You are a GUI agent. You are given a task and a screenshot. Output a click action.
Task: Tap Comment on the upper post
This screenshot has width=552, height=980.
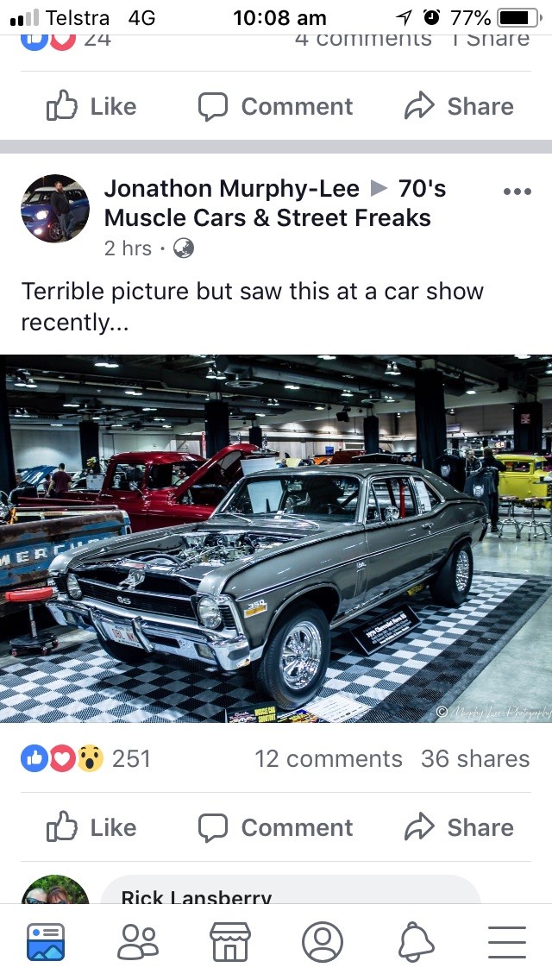point(276,106)
